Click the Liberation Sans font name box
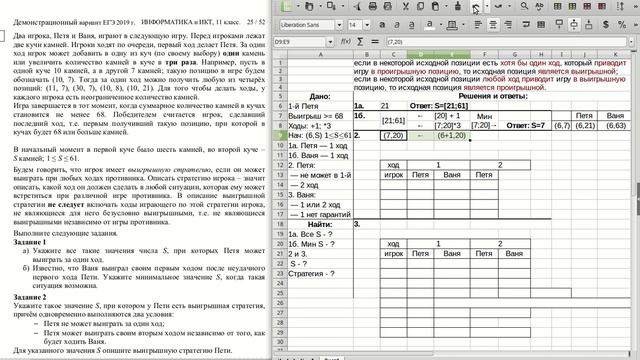The width and height of the screenshot is (640, 360). coord(307,25)
